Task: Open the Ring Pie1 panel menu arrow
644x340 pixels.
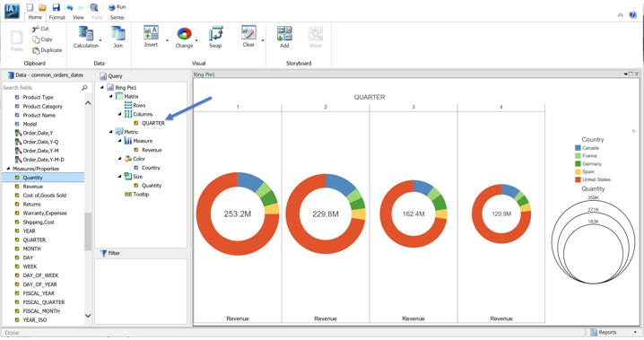Action: click(x=625, y=74)
